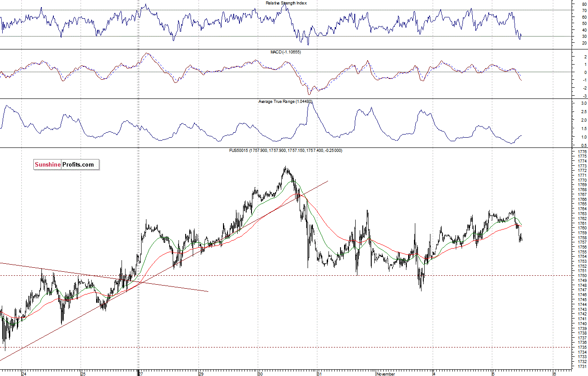Click the date label 6 on the time axis
The width and height of the screenshot is (588, 376).
point(554,374)
